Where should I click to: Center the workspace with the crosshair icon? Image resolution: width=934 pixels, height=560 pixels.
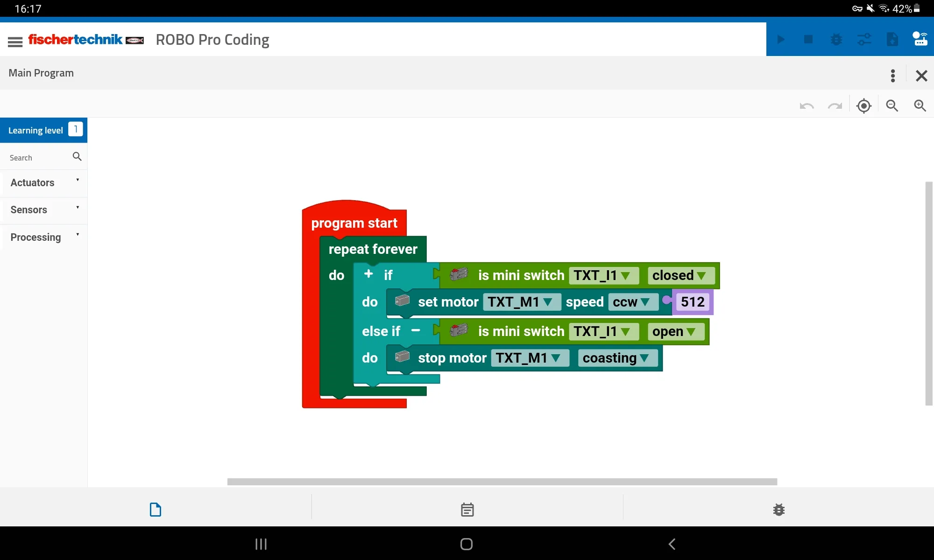coord(863,106)
